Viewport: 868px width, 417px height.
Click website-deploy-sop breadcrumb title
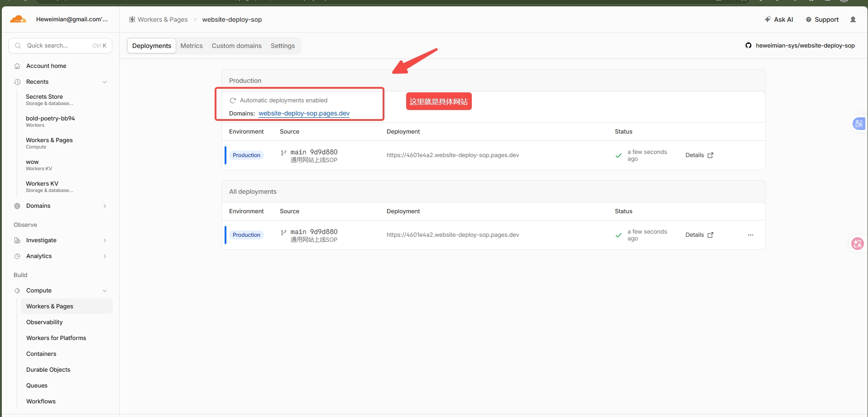click(232, 19)
